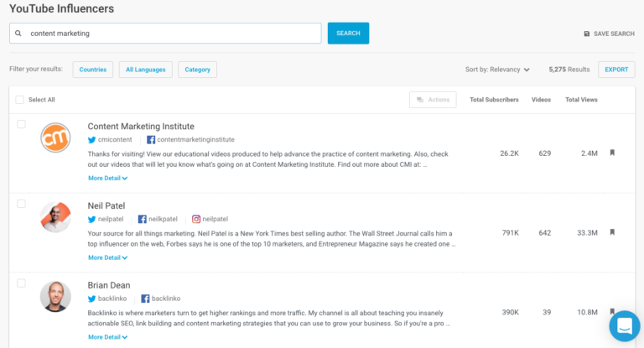
Task: Expand More Detail for Neil Patel
Action: 107,257
